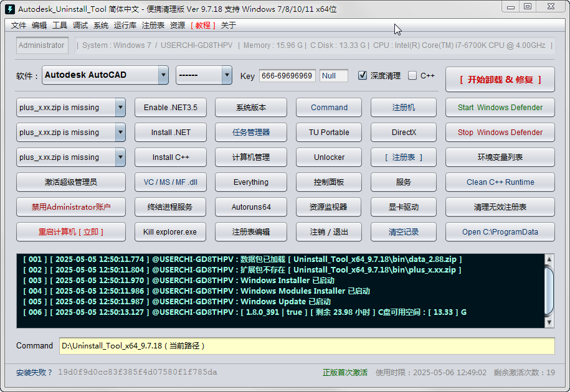Click Enable .NET3.5 button
Viewport: 570px width, 392px height.
(x=171, y=108)
